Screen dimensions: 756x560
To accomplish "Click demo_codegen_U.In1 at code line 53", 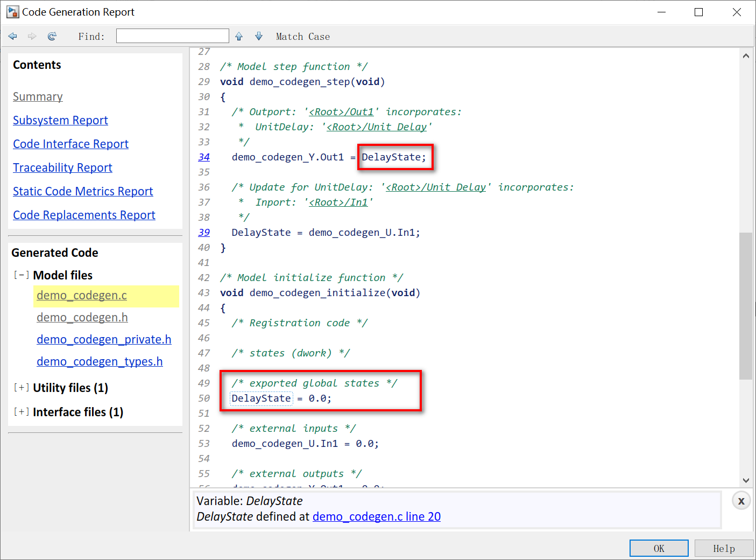I will point(285,444).
